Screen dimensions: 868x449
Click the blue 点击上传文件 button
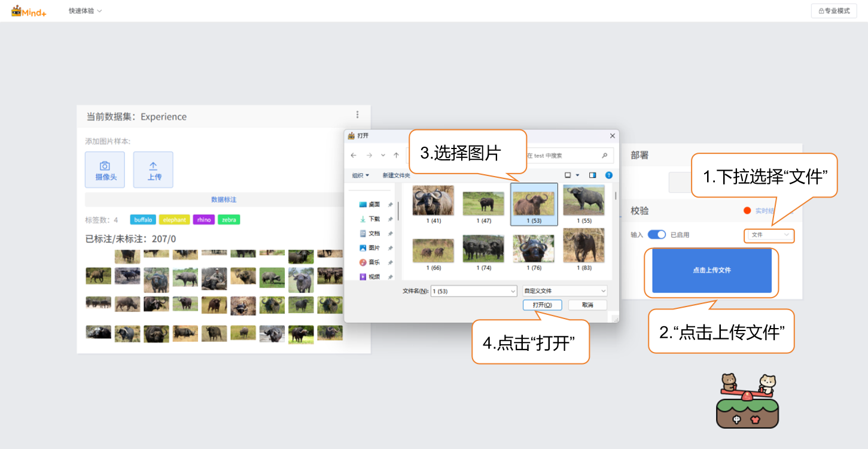pos(711,271)
